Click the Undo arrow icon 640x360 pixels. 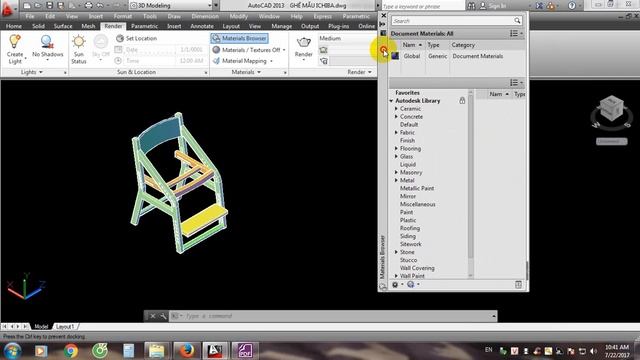pos(100,6)
